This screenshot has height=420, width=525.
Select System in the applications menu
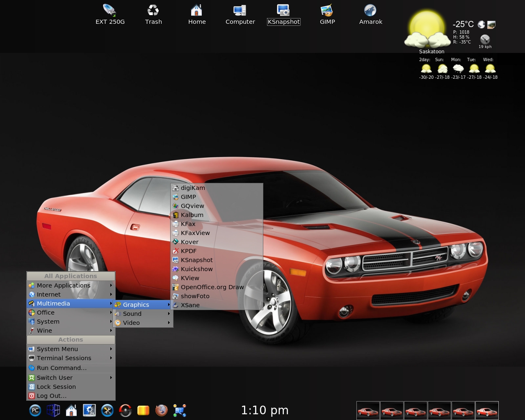(71, 322)
